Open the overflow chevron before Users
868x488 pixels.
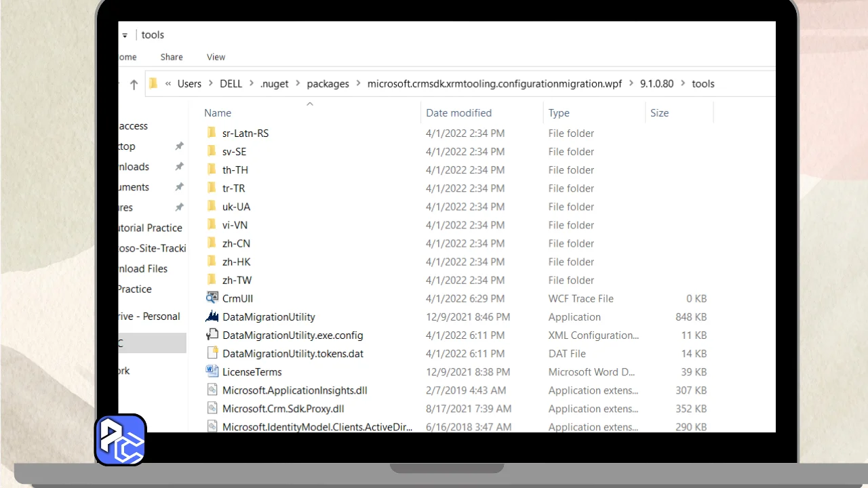pyautogui.click(x=168, y=84)
